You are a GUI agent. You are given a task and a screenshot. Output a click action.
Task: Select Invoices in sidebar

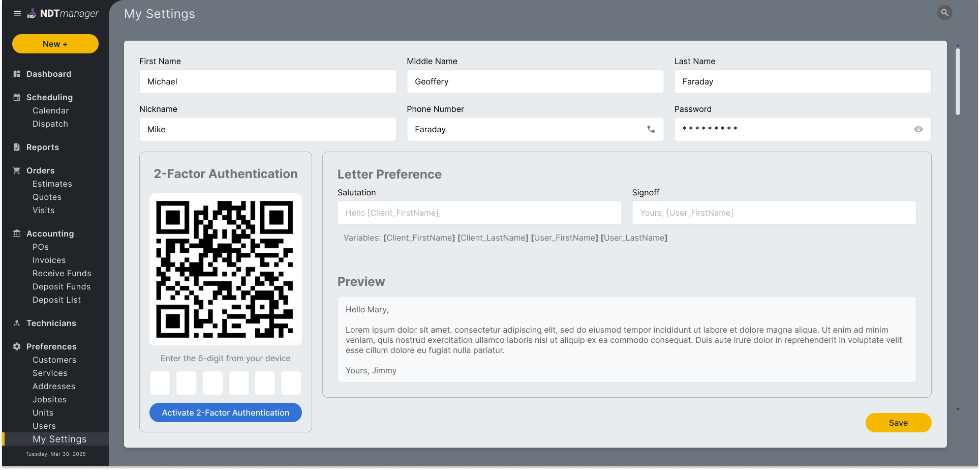(49, 260)
